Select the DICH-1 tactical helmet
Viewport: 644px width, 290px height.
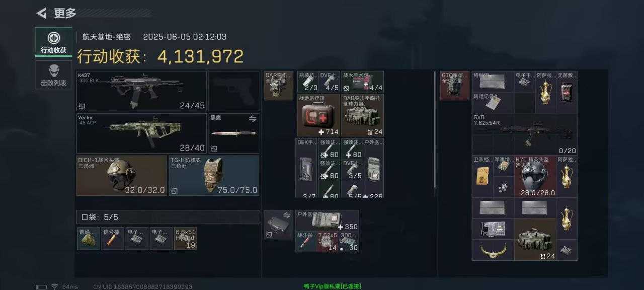click(x=121, y=175)
